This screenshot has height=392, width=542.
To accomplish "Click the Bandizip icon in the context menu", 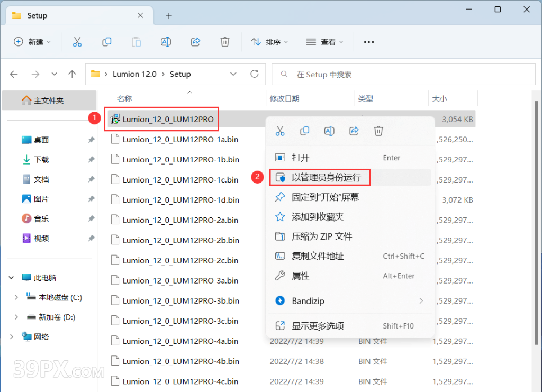I will click(x=280, y=301).
